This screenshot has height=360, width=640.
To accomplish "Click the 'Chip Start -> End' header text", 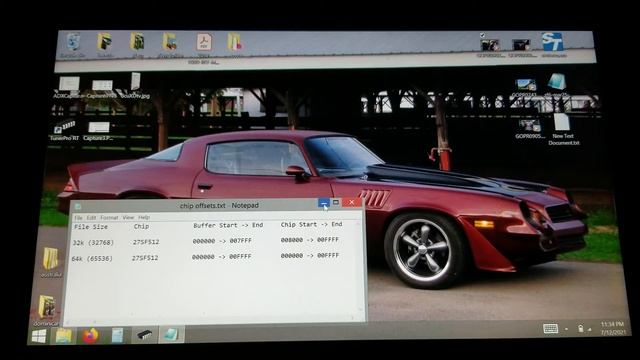I will [x=311, y=224].
